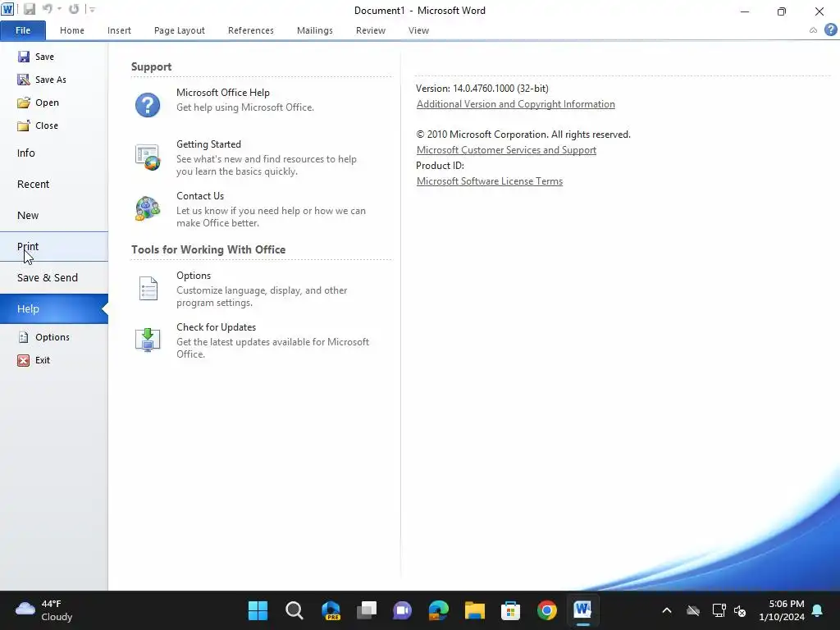
Task: Click the Word taskbar icon
Action: coord(582,610)
